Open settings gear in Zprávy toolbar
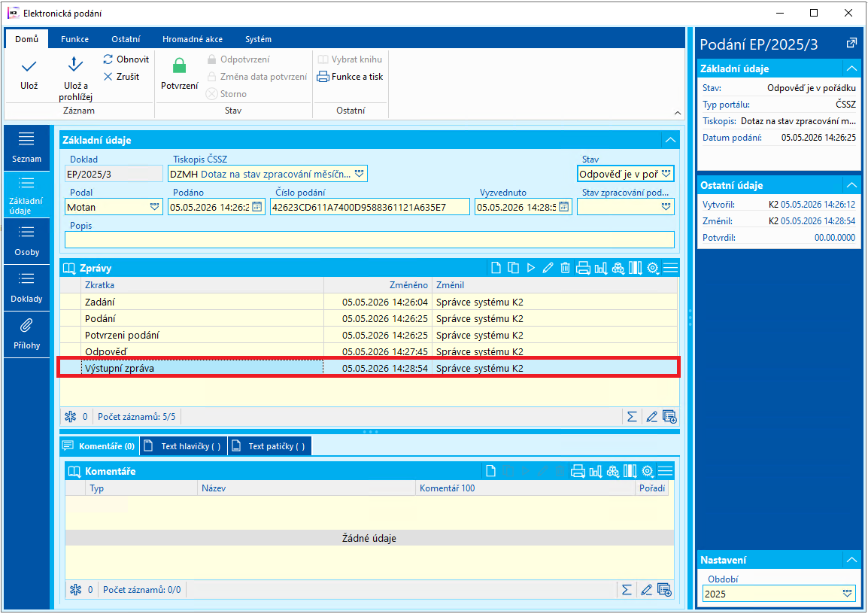The width and height of the screenshot is (868, 614). point(653,268)
